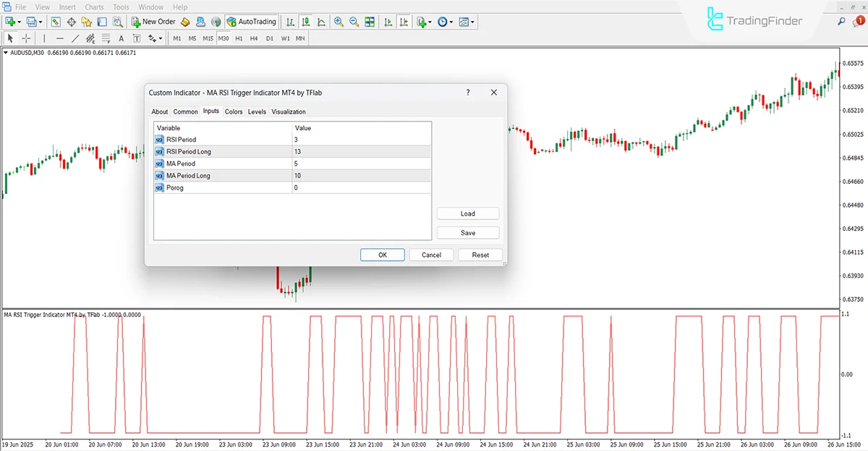Select the horizontal line tool
This screenshot has height=451, width=868.
[x=59, y=38]
